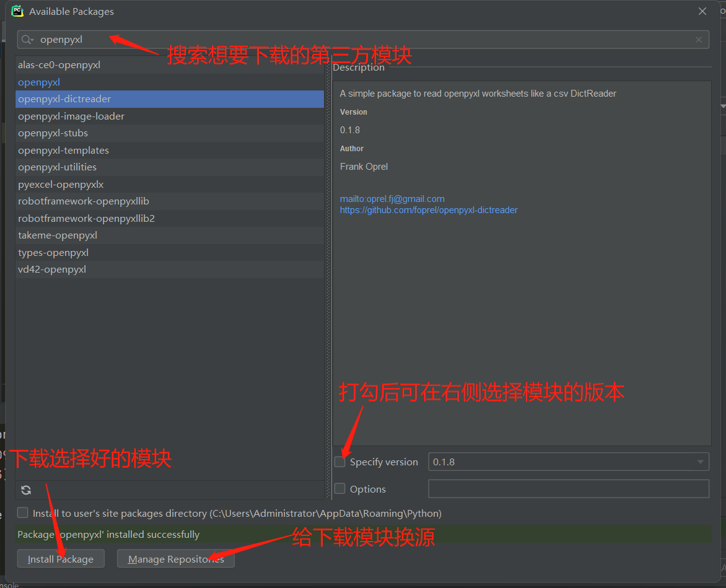726x588 pixels.
Task: Select vd42-openpyxl package
Action: coord(170,270)
